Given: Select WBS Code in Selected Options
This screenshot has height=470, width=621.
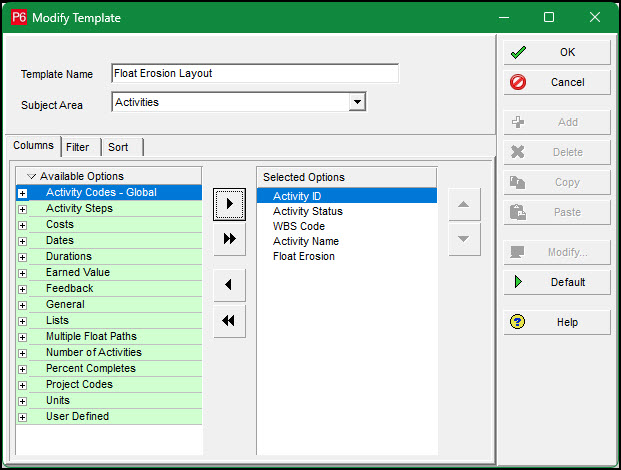Looking at the screenshot, I should [347, 226].
